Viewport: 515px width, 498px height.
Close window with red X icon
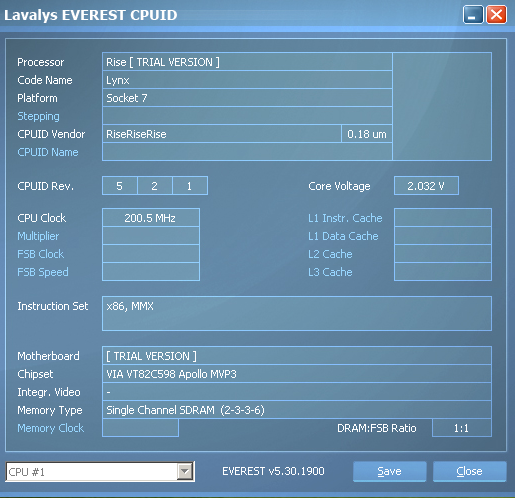(496, 15)
